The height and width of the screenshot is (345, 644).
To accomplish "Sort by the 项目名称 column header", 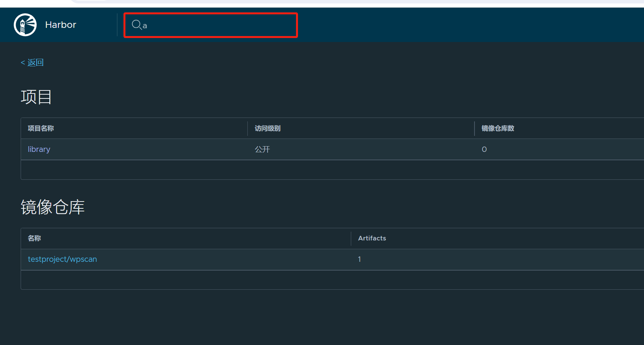I will click(40, 128).
